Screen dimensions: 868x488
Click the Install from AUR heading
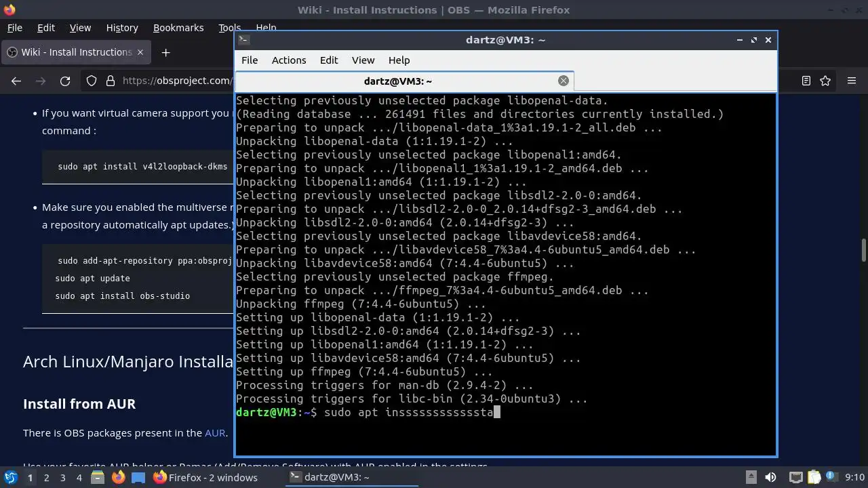(x=79, y=404)
